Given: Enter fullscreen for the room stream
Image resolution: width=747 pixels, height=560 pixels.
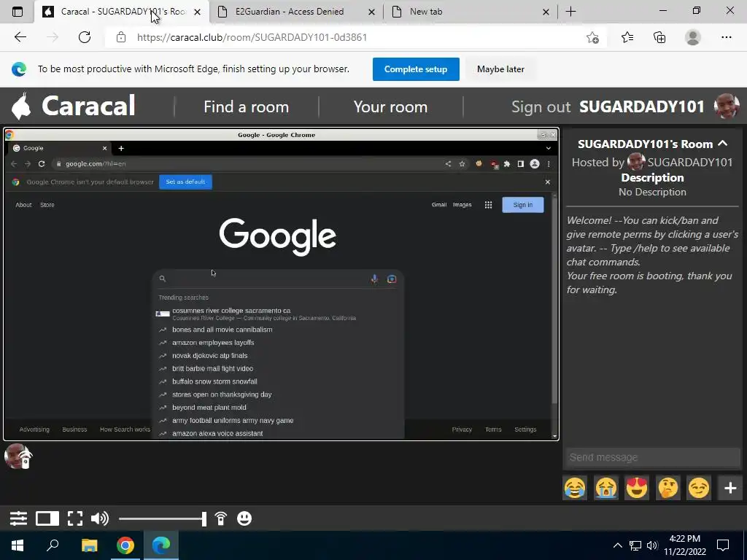Looking at the screenshot, I should click(75, 518).
